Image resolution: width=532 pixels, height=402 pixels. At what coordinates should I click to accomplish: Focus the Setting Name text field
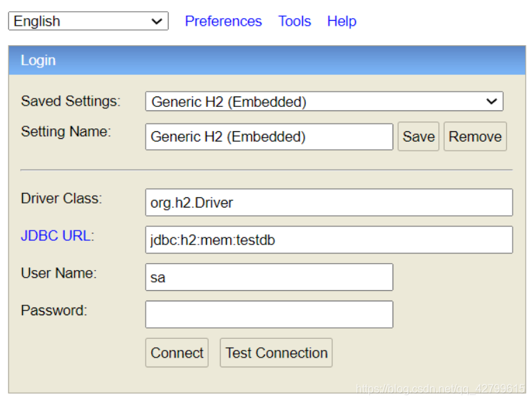[269, 137]
